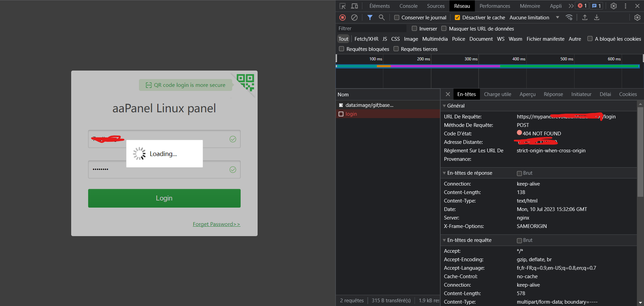
Task: Open the Sources tab
Action: tap(436, 6)
